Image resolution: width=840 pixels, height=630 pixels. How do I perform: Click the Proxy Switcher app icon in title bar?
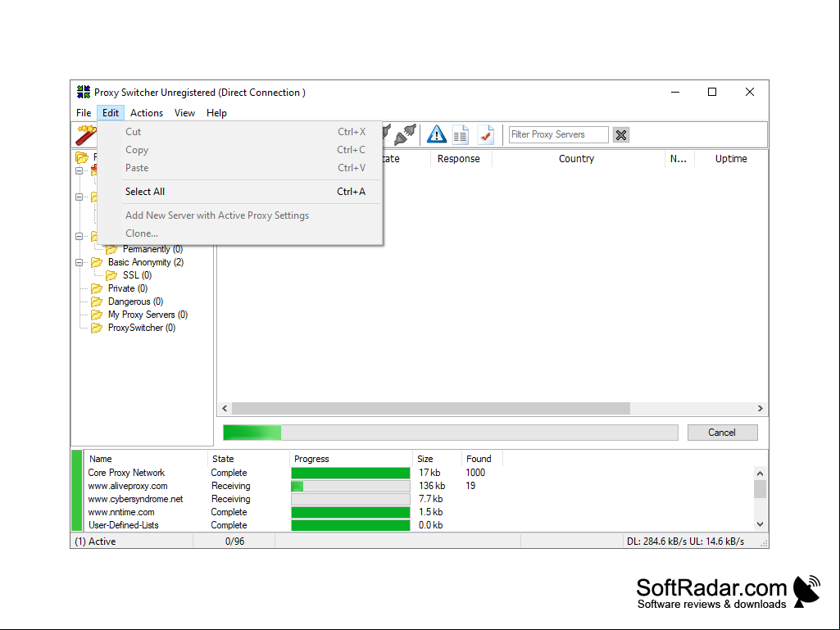click(84, 92)
